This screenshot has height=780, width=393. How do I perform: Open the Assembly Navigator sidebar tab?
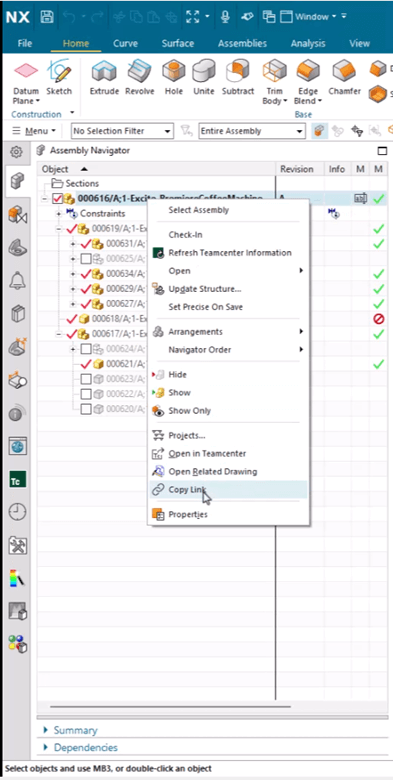pyautogui.click(x=18, y=181)
